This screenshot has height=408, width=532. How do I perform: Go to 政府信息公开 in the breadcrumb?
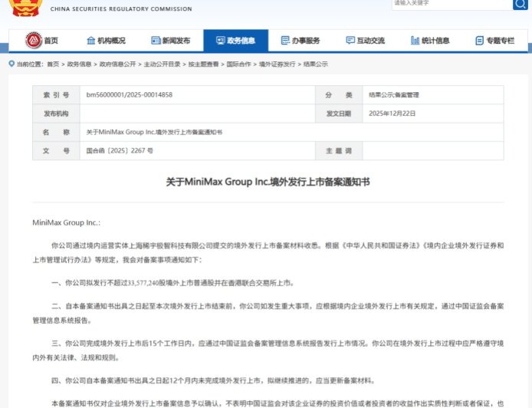coord(117,64)
